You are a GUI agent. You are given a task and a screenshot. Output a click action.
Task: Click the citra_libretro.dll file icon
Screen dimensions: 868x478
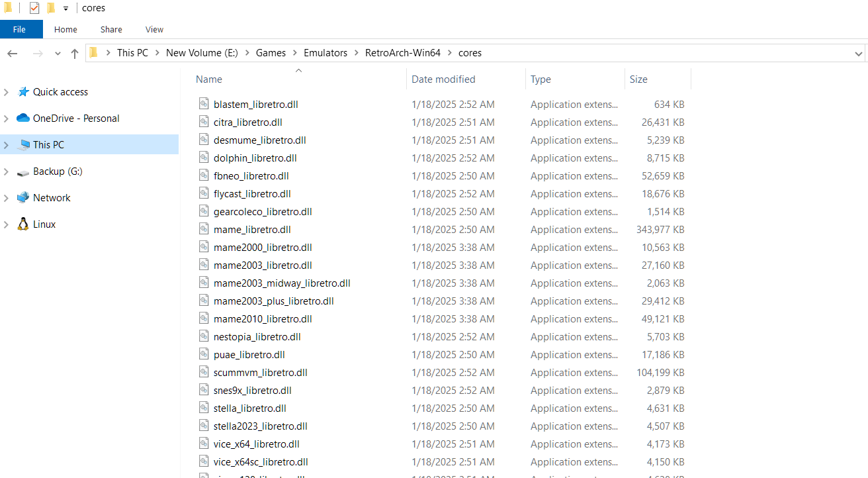(203, 122)
